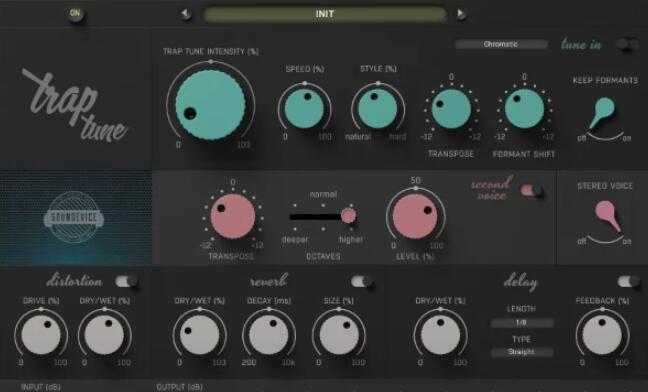Flip the Stereo Voice lever switch
648x392 pixels.
click(608, 216)
